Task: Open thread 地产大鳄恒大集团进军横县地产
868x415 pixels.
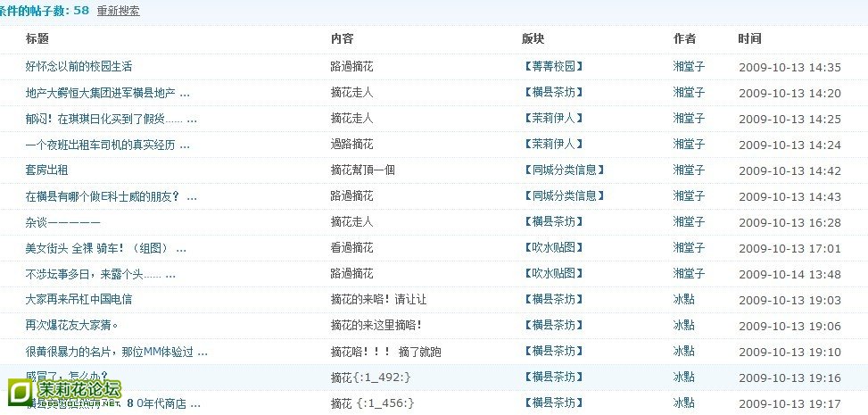Action: [x=107, y=93]
